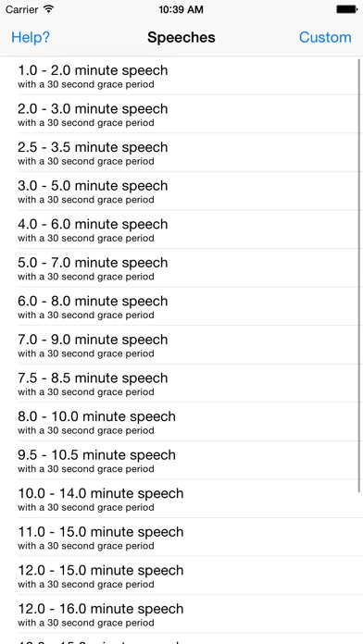Choose the 11.0 - 15.0 minute speech
The width and height of the screenshot is (363, 644).
(x=181, y=538)
